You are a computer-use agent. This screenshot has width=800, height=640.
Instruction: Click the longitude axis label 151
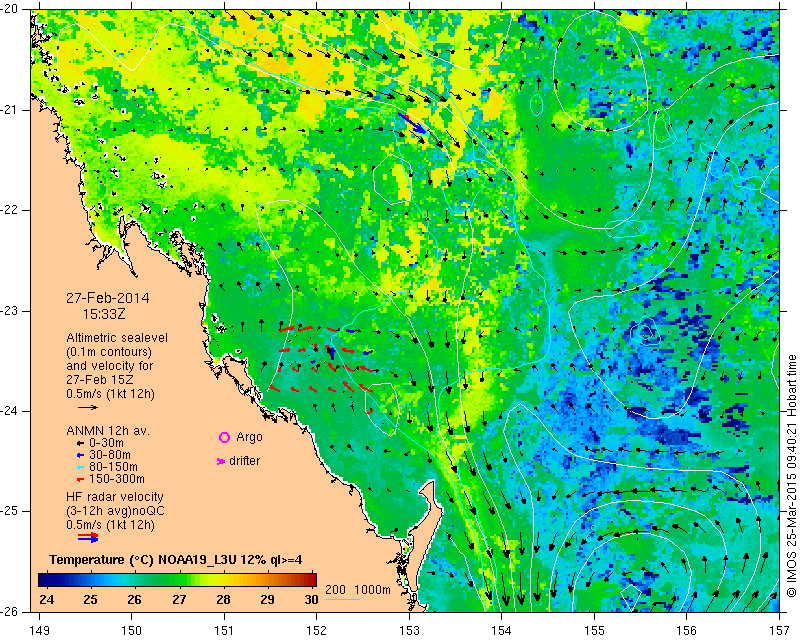pos(224,631)
